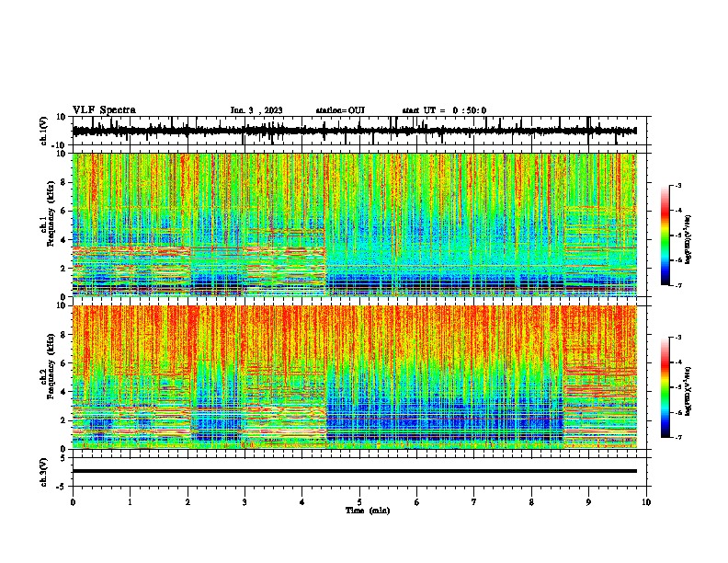Click the "-7" label on ch.1 color bar
This screenshot has height=563, width=728.
(x=677, y=285)
